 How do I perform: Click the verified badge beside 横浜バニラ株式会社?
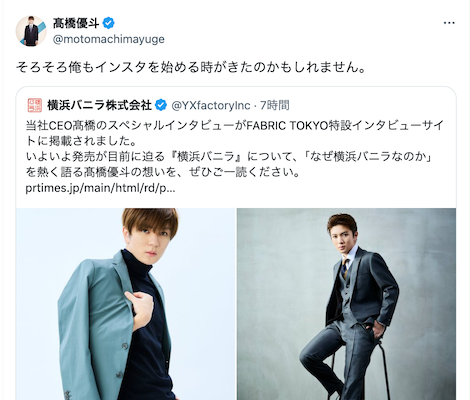161,105
